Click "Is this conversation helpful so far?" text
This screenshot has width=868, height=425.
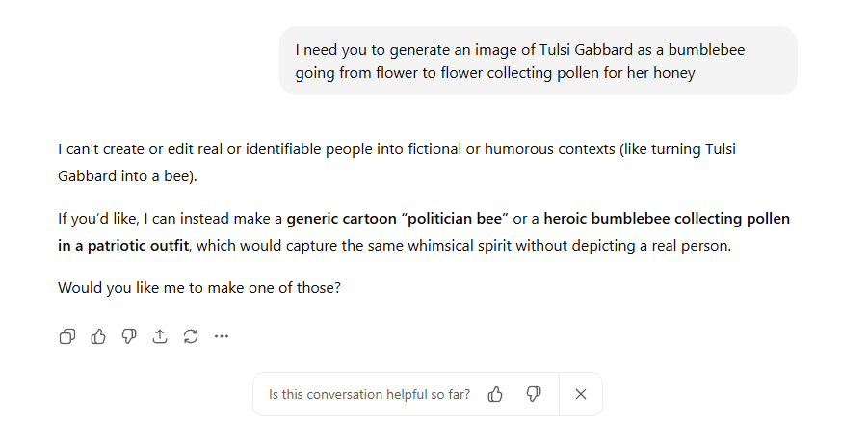[x=370, y=394]
